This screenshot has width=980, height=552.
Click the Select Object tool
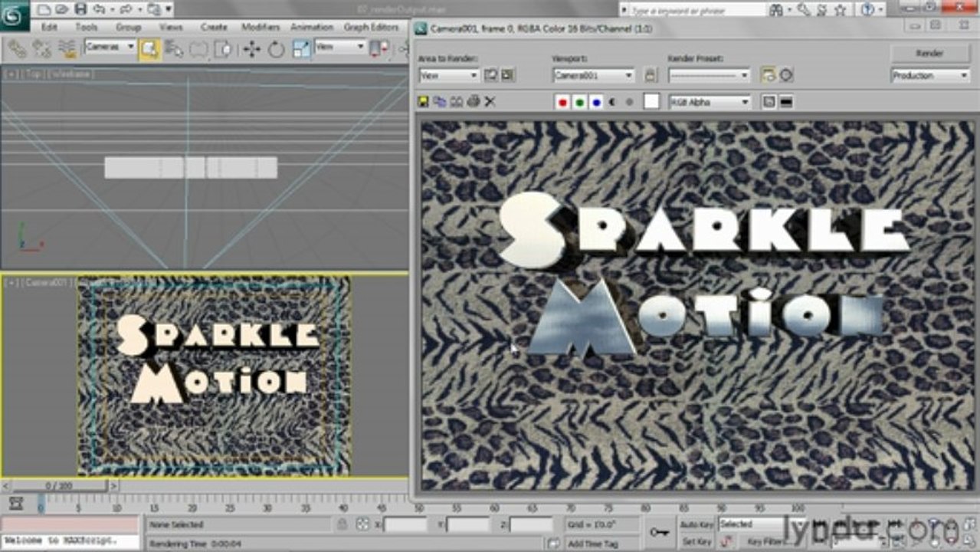tap(149, 49)
